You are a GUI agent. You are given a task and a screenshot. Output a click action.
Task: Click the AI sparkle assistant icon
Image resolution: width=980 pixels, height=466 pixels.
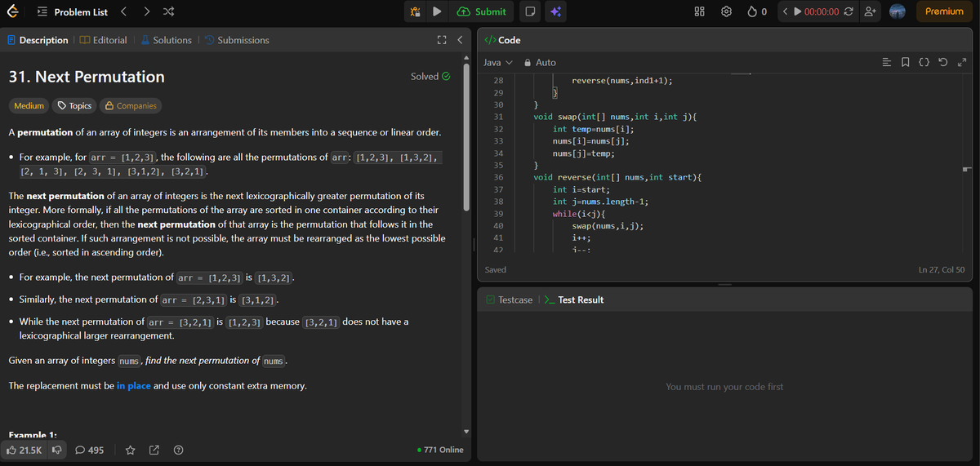click(x=555, y=12)
